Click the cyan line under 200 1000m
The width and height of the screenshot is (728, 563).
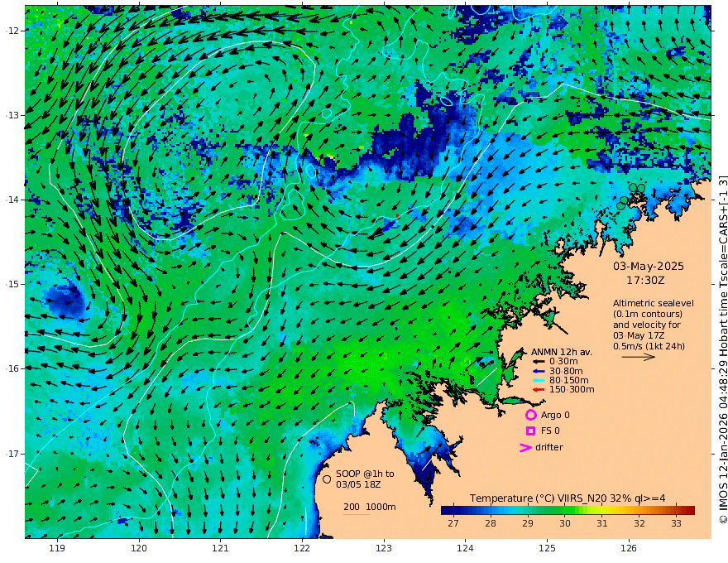click(x=357, y=514)
